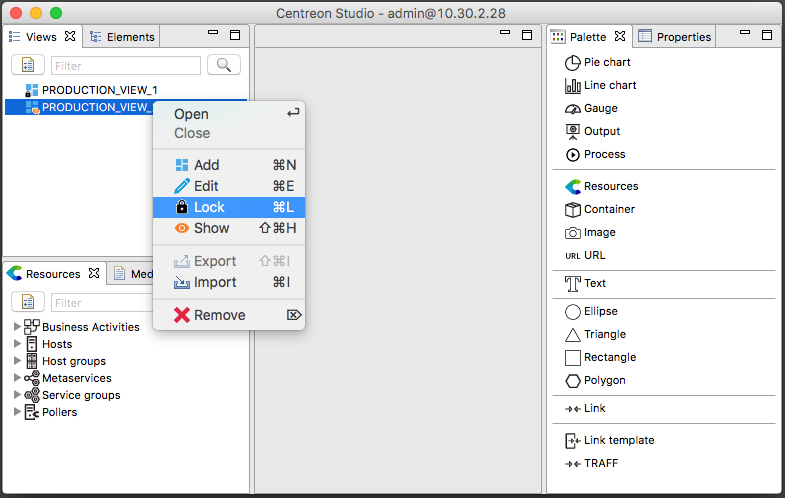785x498 pixels.
Task: Choose Remove from the context menu
Action: click(229, 315)
